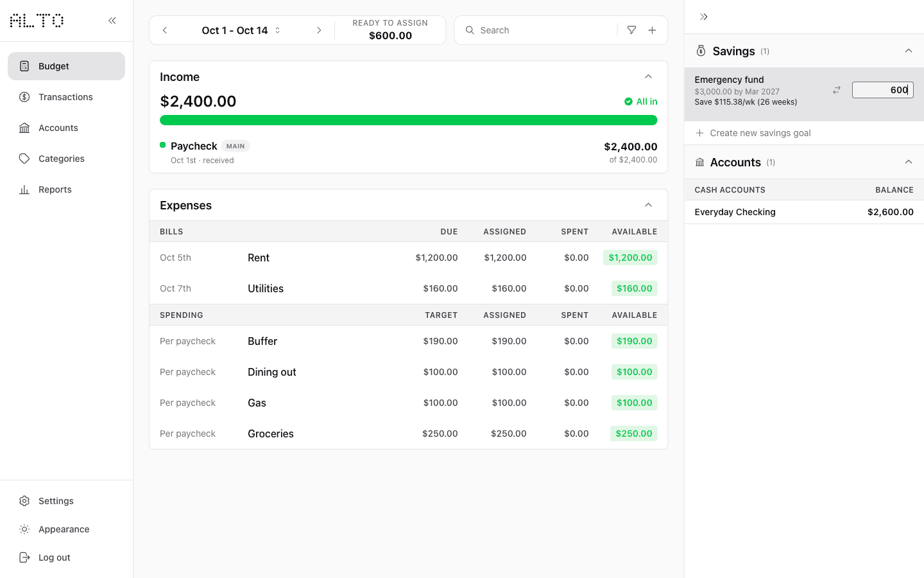Open the Oct 1 - Oct 14 period selector
Screen dimensions: 924x578
coord(241,30)
